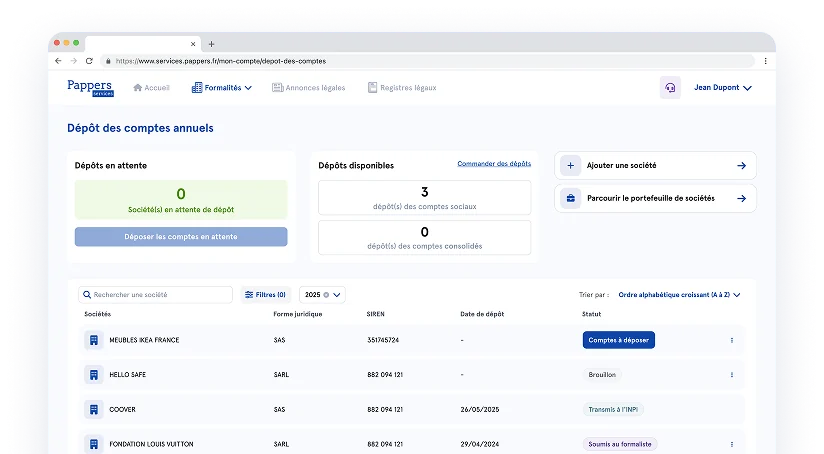Click the home icon beside Accueil
Screen dimensions: 824x454
[x=138, y=88]
